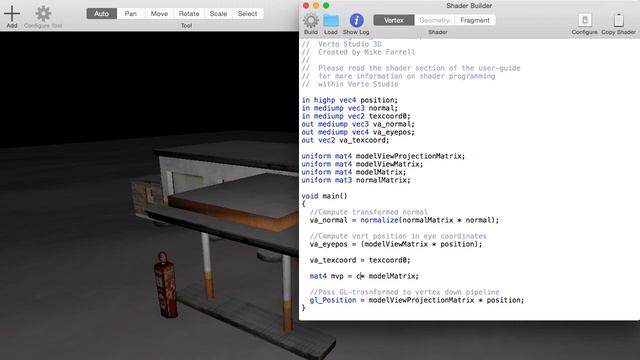Click 'in mediump vec3 normal;' line

point(349,108)
